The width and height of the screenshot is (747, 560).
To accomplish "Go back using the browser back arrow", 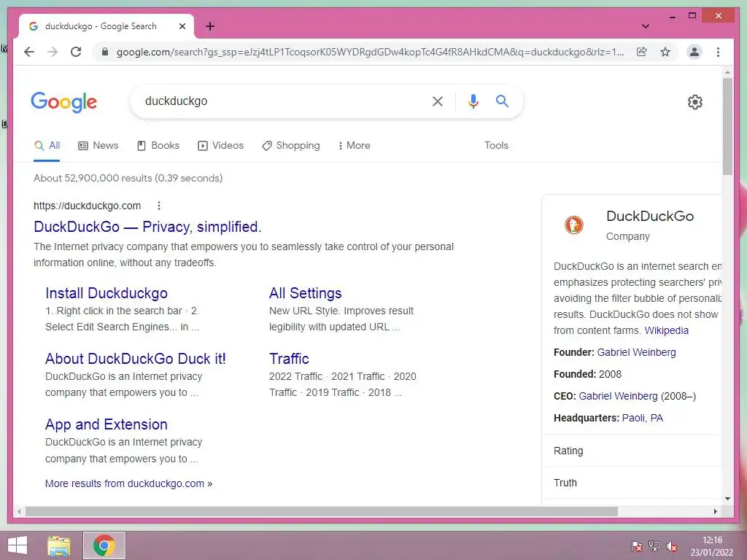I will 29,52.
